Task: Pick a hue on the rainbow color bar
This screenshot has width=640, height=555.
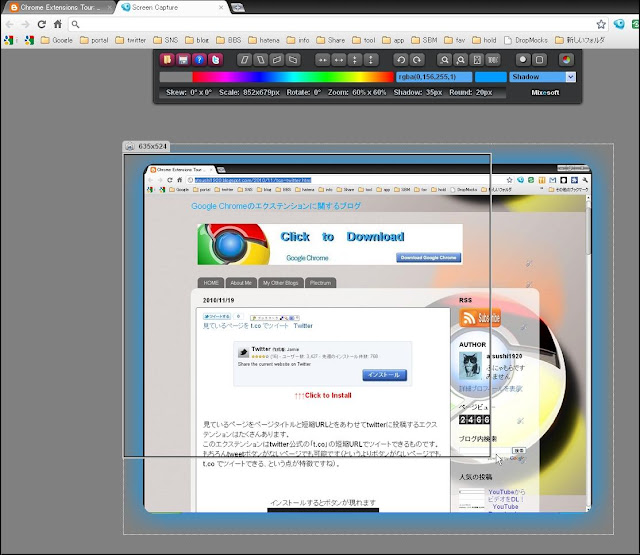Action: click(293, 77)
